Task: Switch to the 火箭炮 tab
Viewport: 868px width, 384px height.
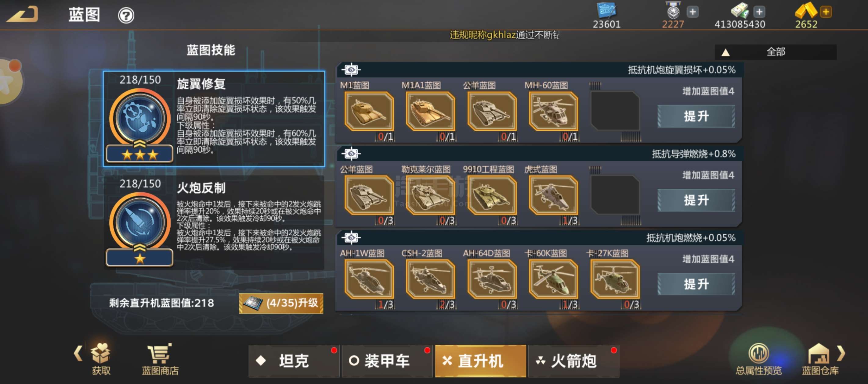Action: (573, 361)
